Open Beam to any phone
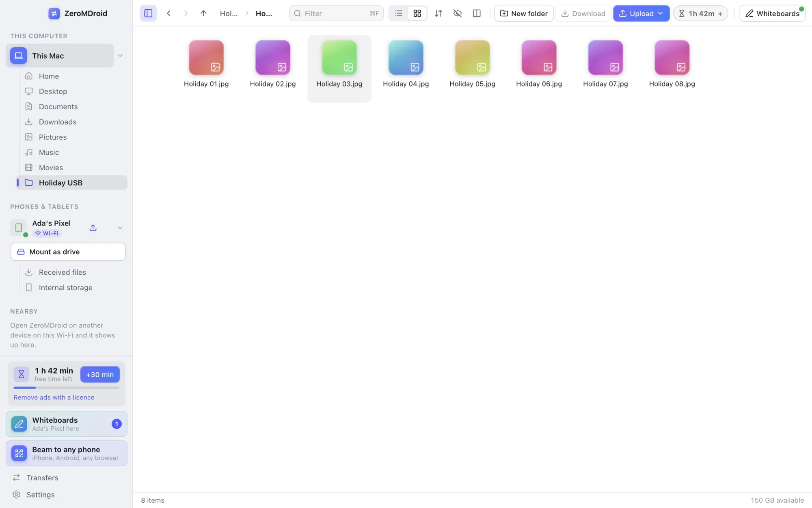This screenshot has height=508, width=812. 67,453
